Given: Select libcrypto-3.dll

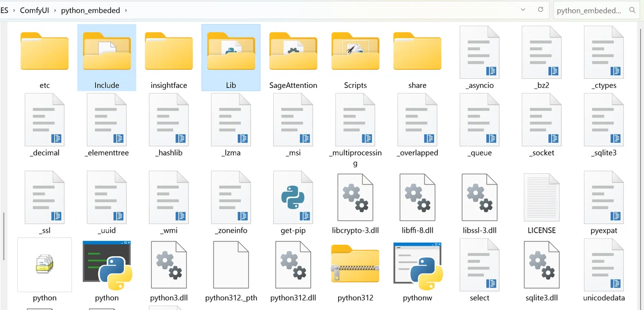Looking at the screenshot, I should click(x=355, y=203).
